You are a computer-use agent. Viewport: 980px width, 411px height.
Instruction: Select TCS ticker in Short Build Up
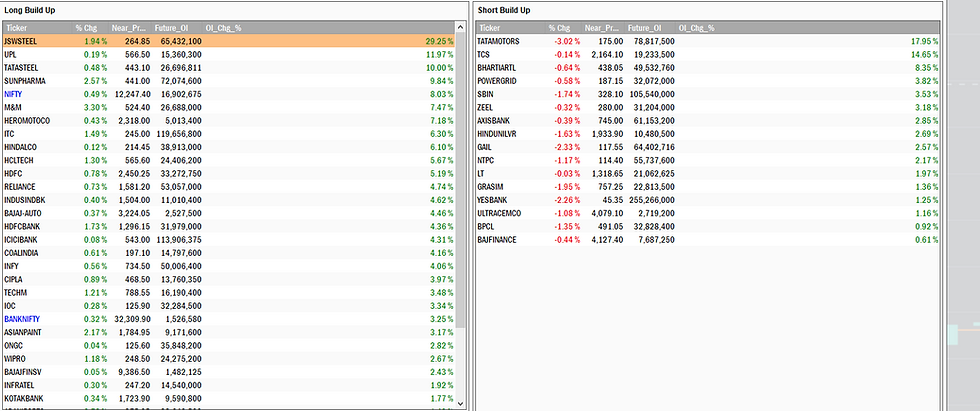pyautogui.click(x=483, y=54)
